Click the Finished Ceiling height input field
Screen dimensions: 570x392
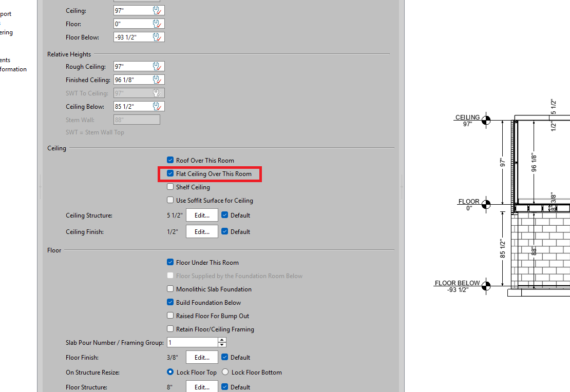(x=131, y=80)
